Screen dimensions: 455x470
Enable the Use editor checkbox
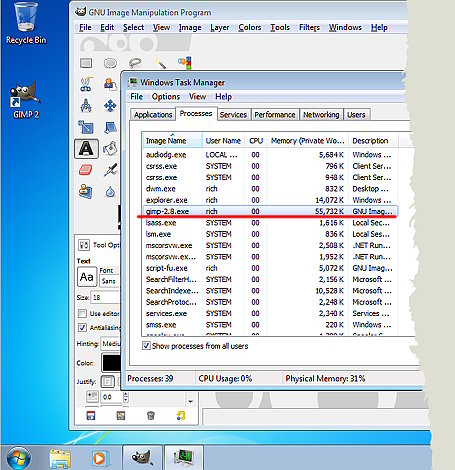point(82,314)
